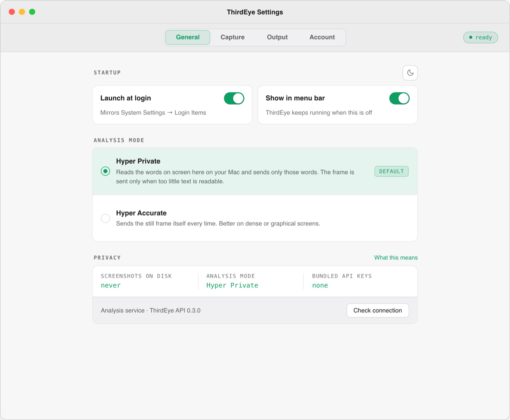Open the What this means link

pos(396,258)
